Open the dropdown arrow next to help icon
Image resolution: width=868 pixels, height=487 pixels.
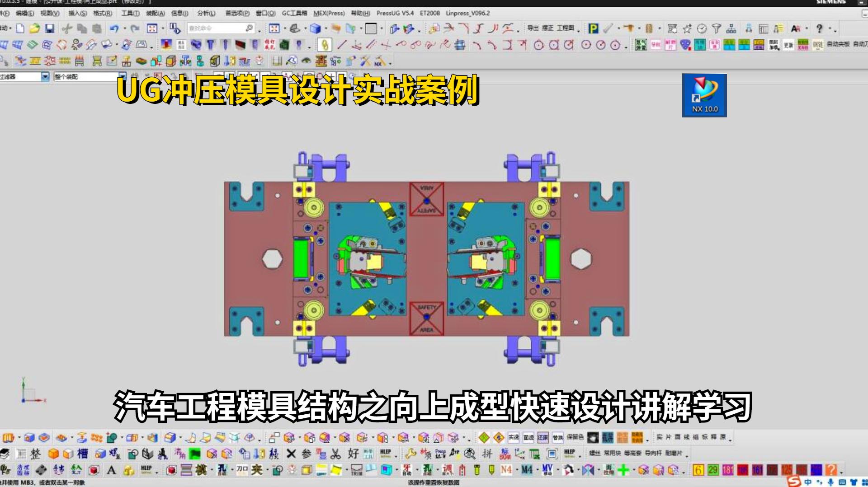tap(829, 29)
